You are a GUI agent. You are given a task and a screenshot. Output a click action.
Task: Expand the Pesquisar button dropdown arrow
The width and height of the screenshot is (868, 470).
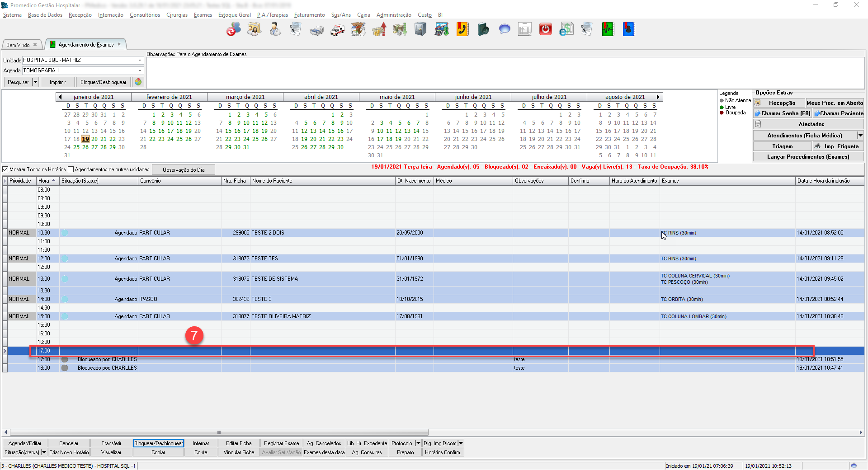click(x=35, y=82)
